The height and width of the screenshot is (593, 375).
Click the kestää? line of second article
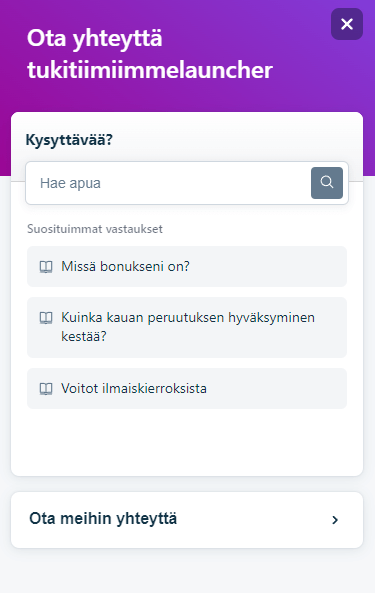[x=84, y=336]
